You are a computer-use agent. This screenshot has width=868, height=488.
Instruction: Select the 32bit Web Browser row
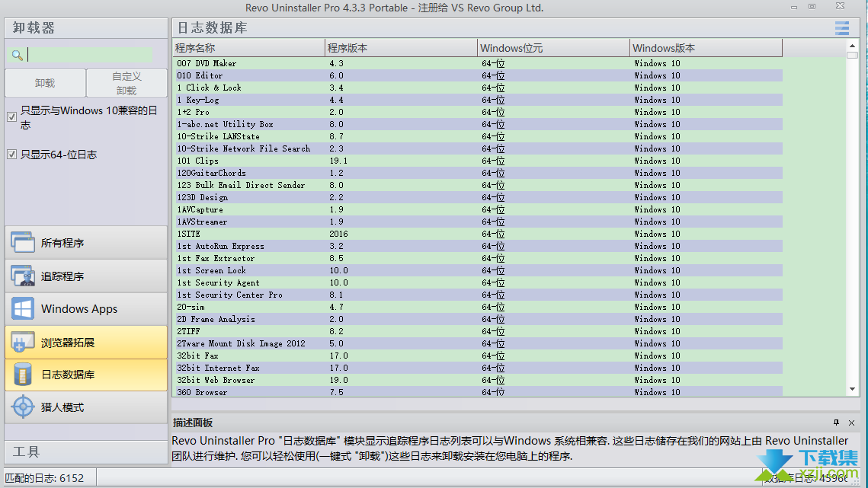coord(478,380)
